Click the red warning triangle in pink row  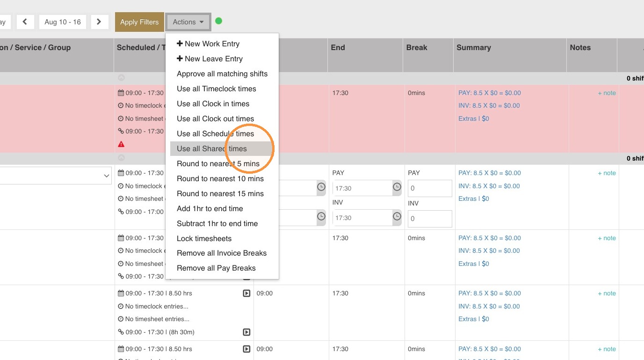pyautogui.click(x=121, y=144)
